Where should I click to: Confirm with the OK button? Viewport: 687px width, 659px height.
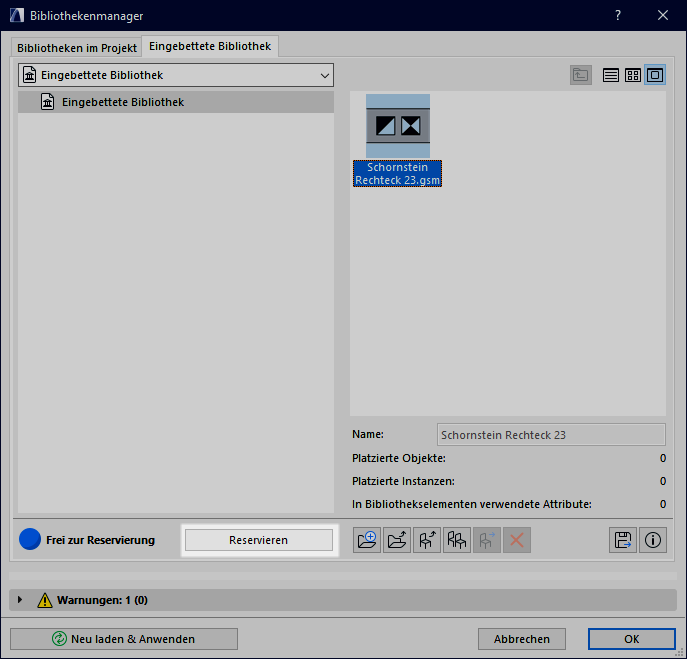coord(632,639)
